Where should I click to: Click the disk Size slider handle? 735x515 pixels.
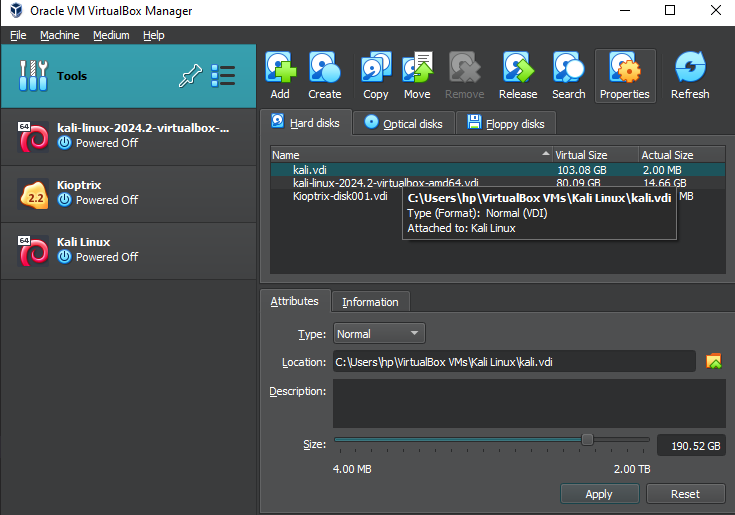tap(587, 440)
